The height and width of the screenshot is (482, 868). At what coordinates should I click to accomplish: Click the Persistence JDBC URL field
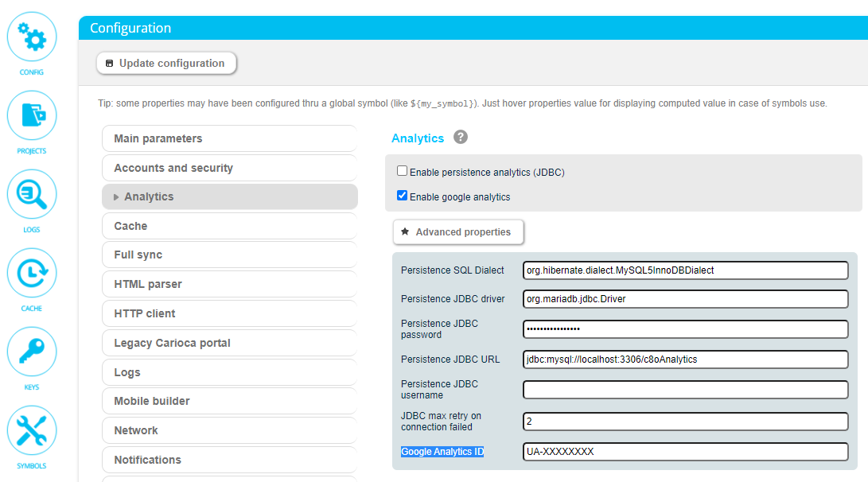coord(685,360)
